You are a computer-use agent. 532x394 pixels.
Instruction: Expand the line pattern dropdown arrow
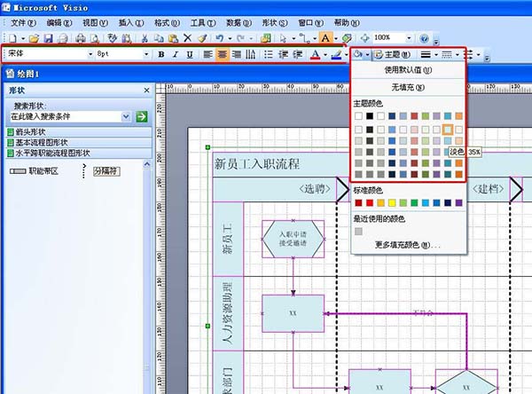(457, 54)
